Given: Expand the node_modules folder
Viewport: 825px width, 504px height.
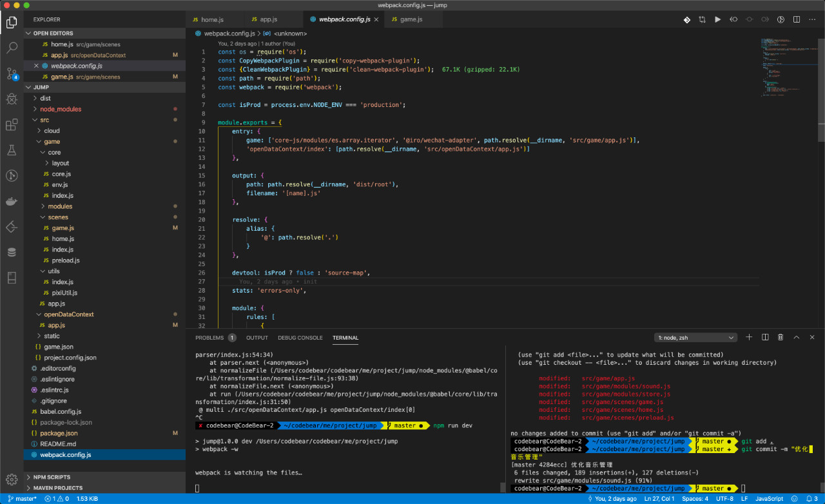Looking at the screenshot, I should coord(61,109).
